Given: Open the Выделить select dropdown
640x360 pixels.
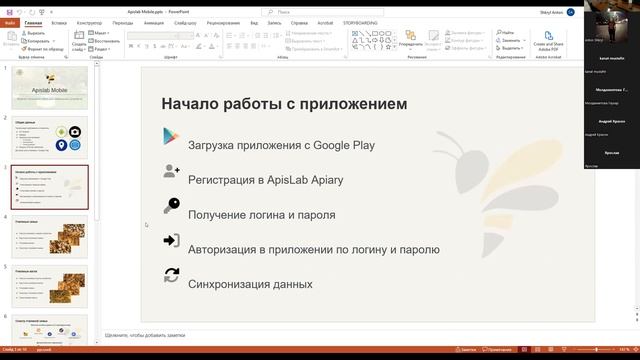Looking at the screenshot, I should (x=509, y=48).
